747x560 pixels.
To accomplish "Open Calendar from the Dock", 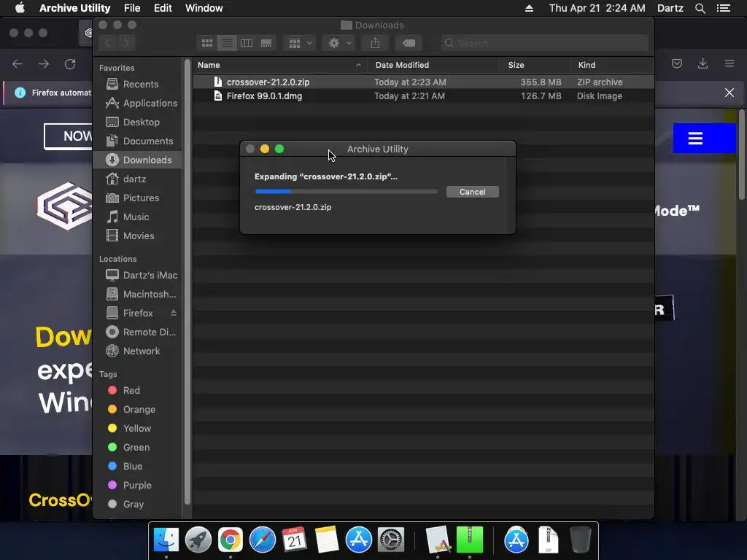I will pos(294,540).
